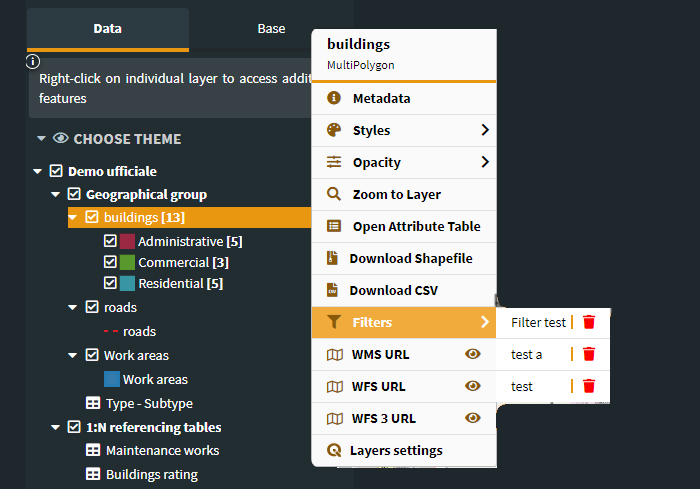This screenshot has height=489, width=700.
Task: Show the WMS URL using its eye icon
Action: [472, 354]
